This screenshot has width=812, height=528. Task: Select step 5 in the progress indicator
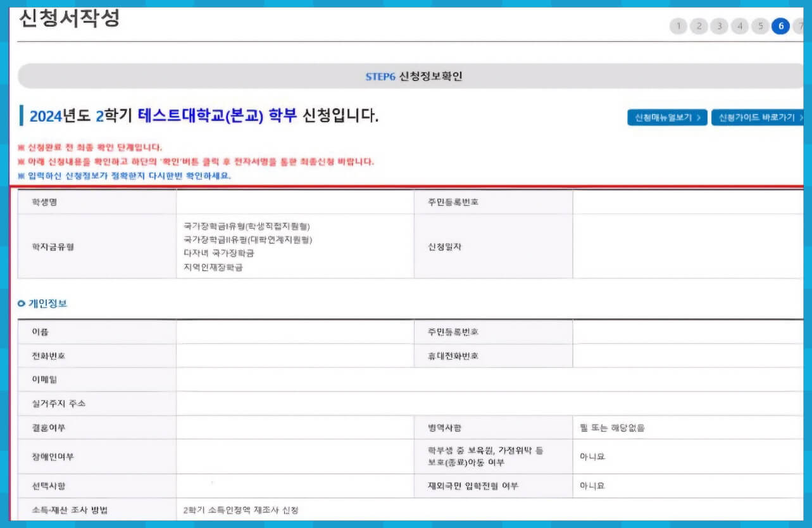(x=760, y=26)
